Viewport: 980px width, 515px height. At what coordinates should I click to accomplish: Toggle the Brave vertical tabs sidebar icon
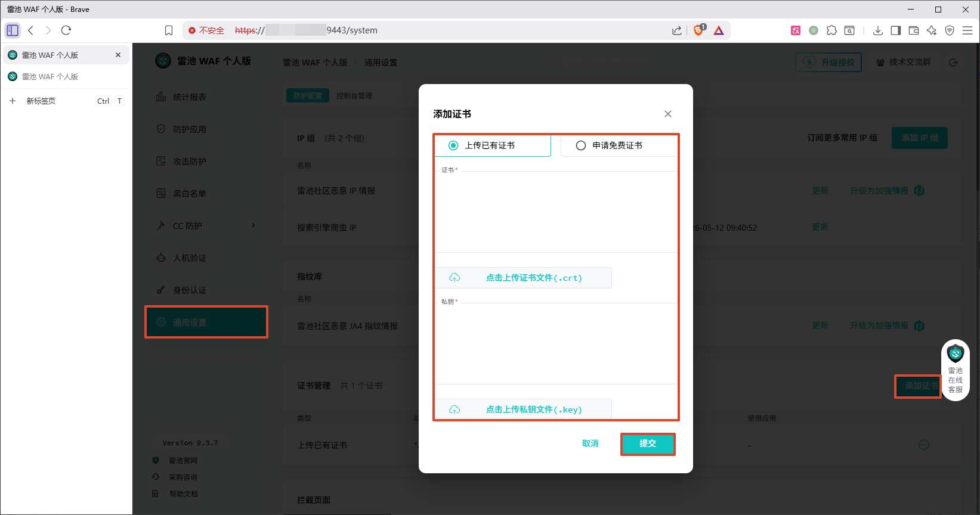(13, 30)
